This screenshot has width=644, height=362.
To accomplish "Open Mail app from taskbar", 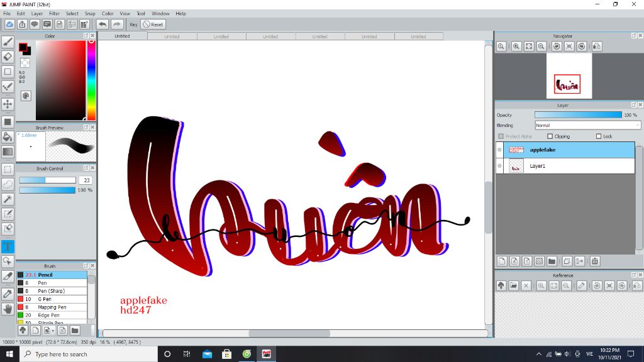I will [x=207, y=354].
